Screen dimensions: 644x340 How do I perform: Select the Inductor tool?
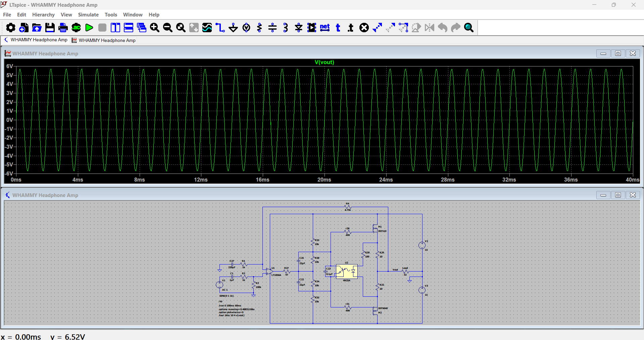286,28
